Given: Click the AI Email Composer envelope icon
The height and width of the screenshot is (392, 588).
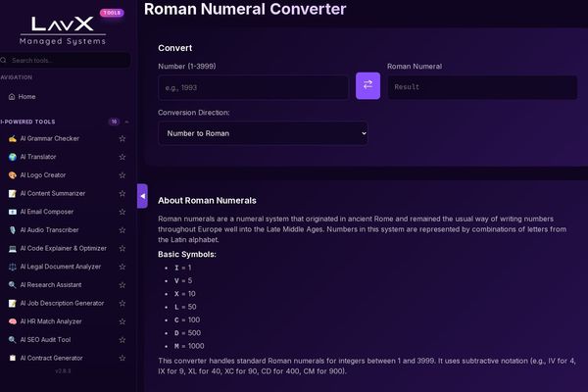Looking at the screenshot, I should [x=13, y=212].
